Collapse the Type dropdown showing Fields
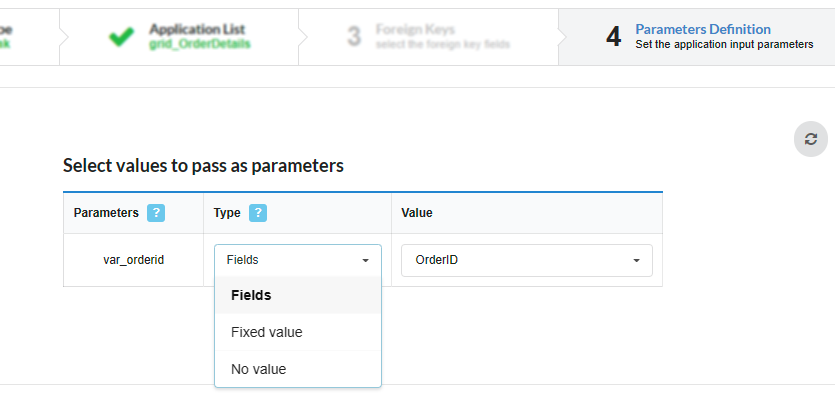This screenshot has width=835, height=401. (297, 260)
